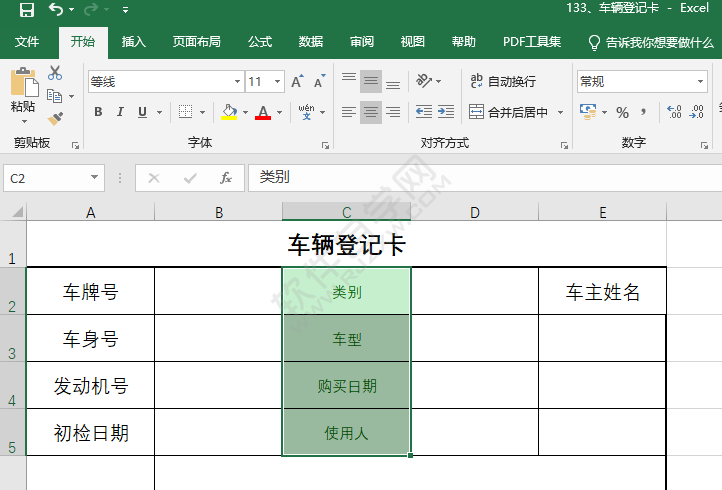
Task: Apply the yellow fill color bucket
Action: [x=229, y=112]
